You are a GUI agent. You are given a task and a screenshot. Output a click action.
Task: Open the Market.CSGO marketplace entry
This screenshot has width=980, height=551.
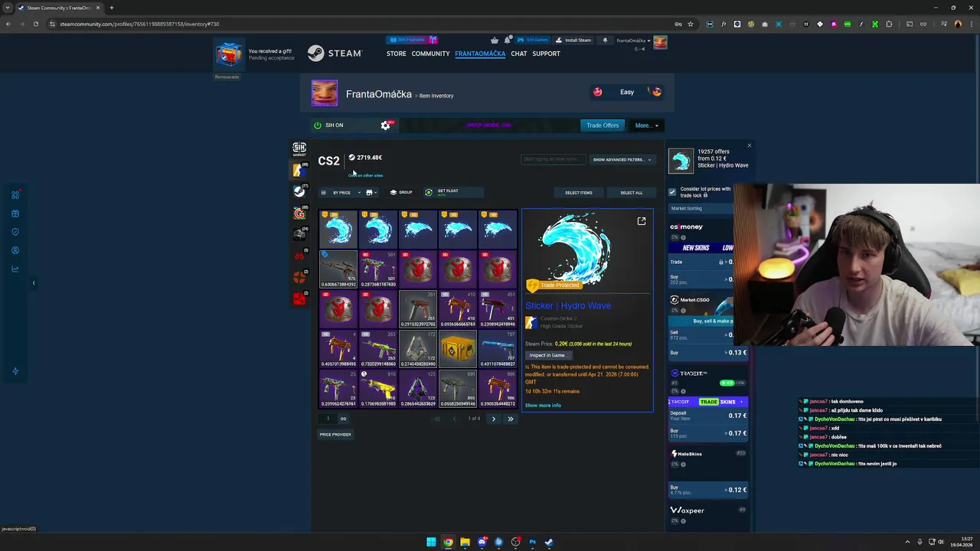[x=690, y=300]
